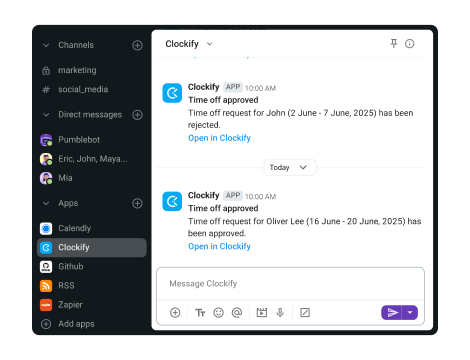470x360 pixels.
Task: Open the social_media channel
Action: [x=92, y=89]
